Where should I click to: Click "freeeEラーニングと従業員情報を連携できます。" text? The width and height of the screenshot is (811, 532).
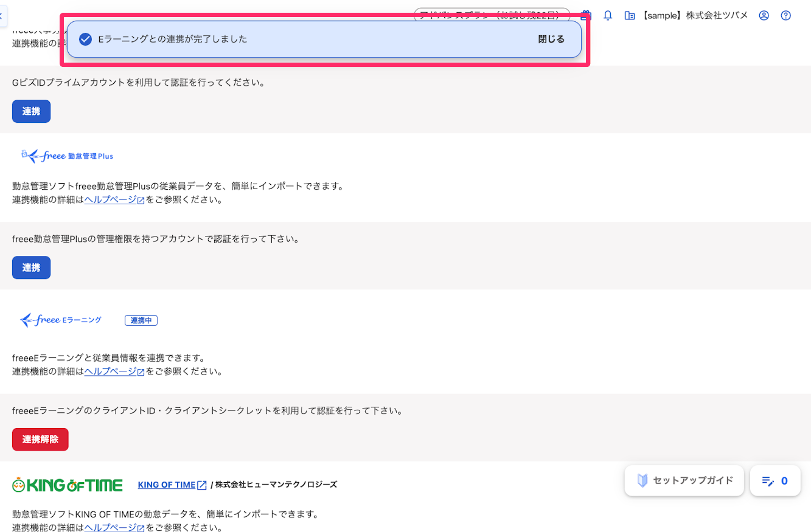108,358
